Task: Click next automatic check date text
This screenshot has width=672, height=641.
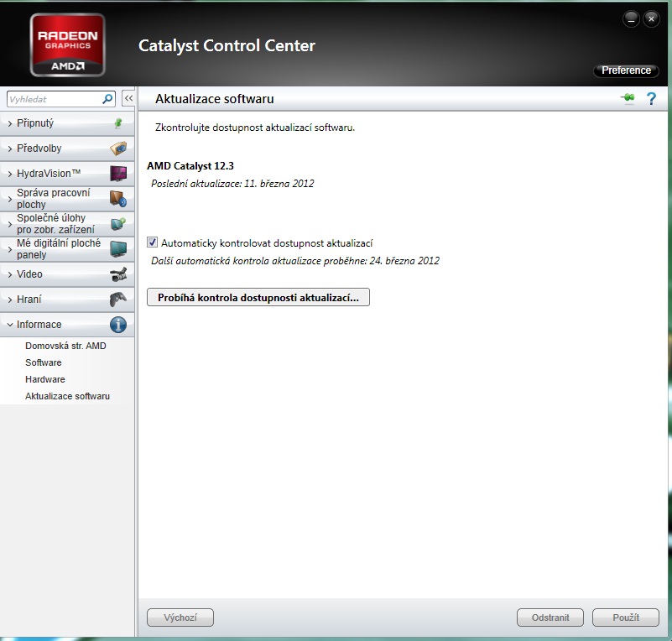Action: click(295, 261)
